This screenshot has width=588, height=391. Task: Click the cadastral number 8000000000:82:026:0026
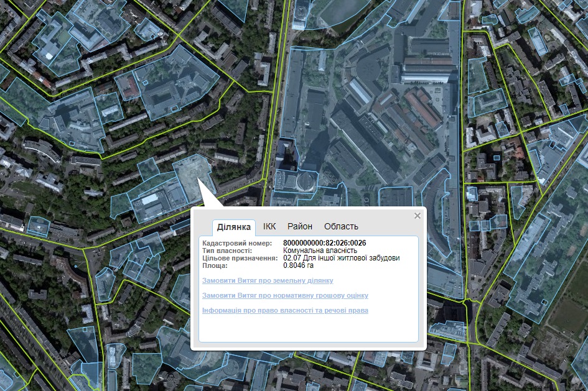324,243
